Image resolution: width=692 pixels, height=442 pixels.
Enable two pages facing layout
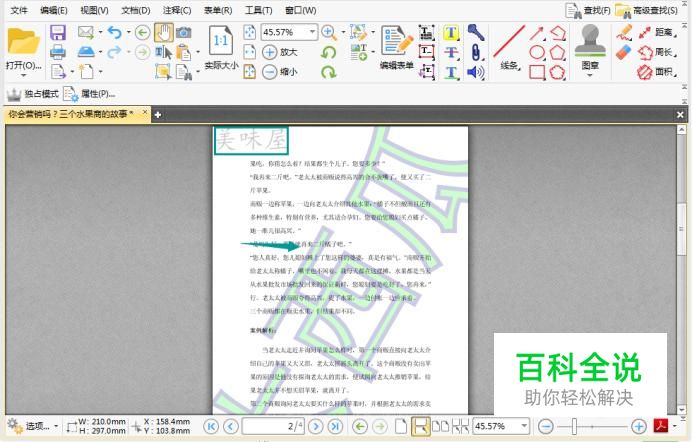(440, 426)
